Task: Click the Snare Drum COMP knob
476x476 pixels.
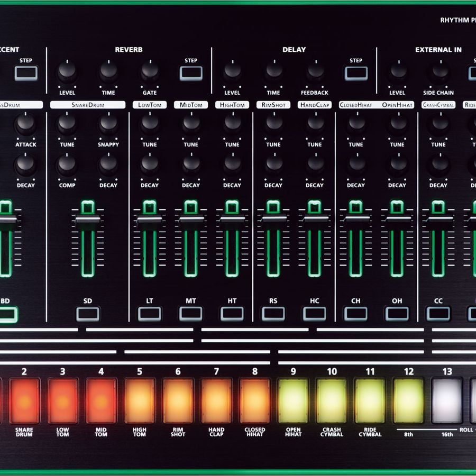Action: (67, 164)
